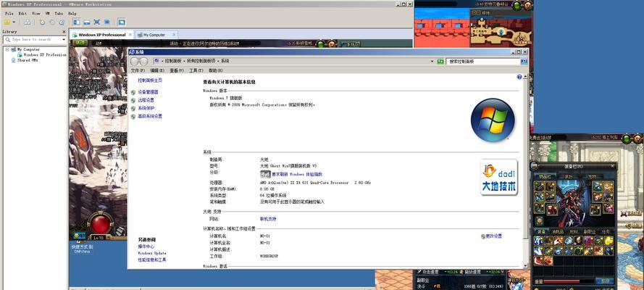Click the refresh button beside the address bar
Viewport: 644px width, 290px height.
click(440, 61)
